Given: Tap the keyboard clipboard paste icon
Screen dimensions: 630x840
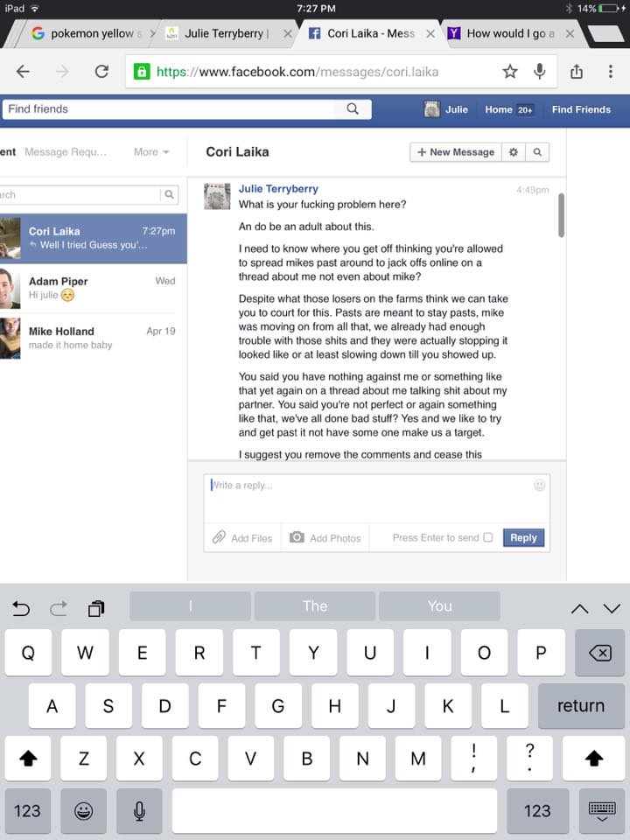Looking at the screenshot, I should pyautogui.click(x=96, y=608).
